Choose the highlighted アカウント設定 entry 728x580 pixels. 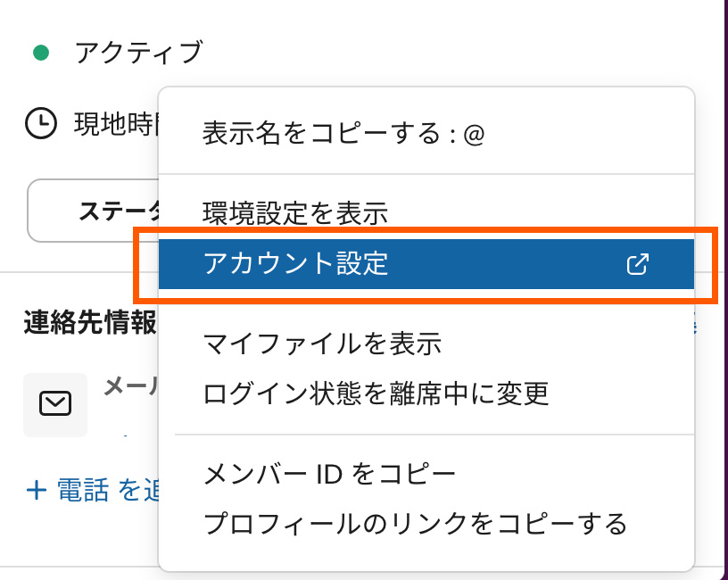pyautogui.click(x=295, y=264)
